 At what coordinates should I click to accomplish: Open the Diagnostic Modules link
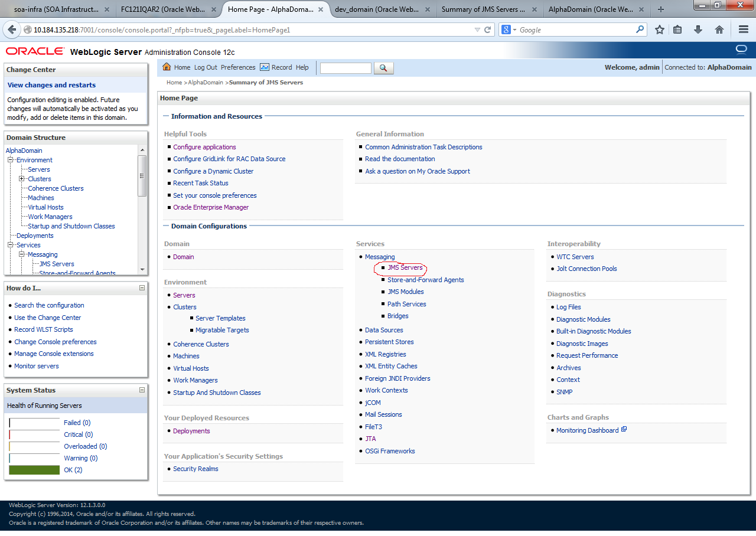click(584, 319)
